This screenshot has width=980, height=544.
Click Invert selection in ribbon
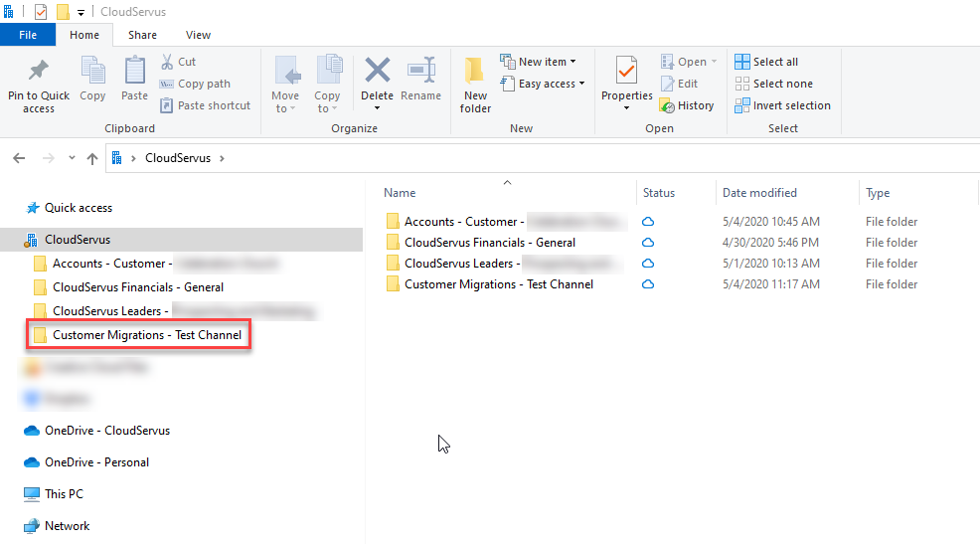(x=782, y=105)
